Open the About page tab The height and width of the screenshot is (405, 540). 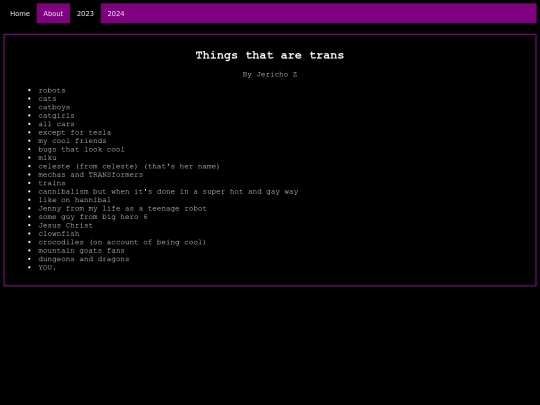tap(53, 13)
